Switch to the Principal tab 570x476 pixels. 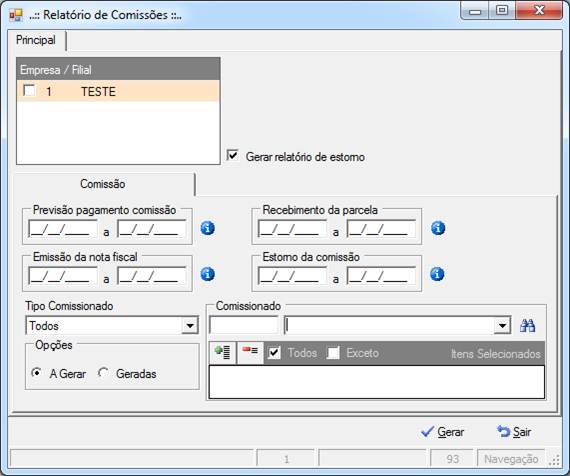coord(36,40)
